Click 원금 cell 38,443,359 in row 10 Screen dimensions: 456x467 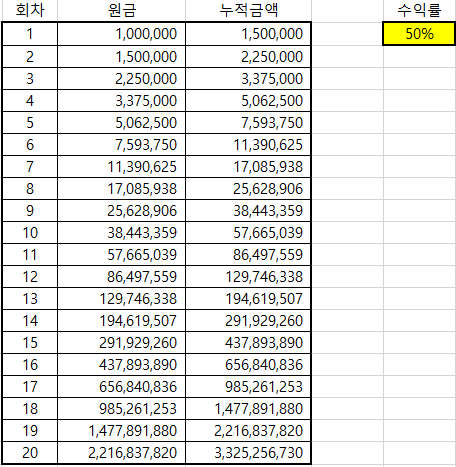[x=121, y=233]
